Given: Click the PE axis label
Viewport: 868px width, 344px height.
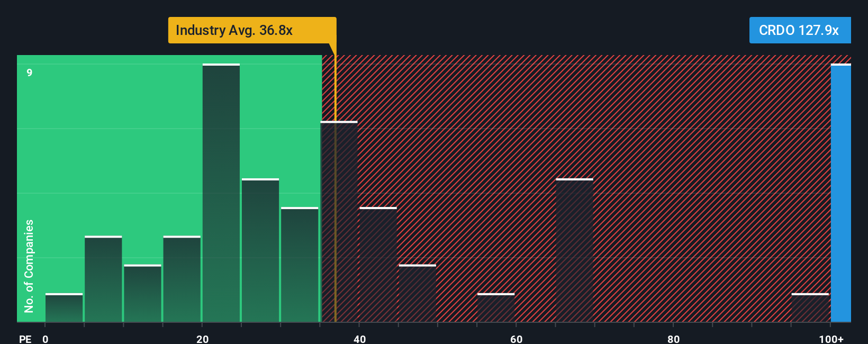Looking at the screenshot, I should (x=25, y=339).
